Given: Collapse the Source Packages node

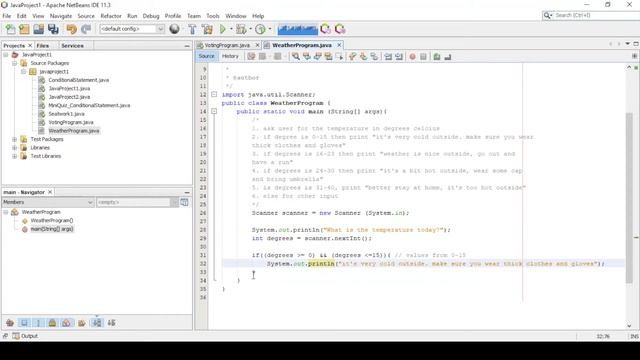Looking at the screenshot, I should [x=14, y=63].
